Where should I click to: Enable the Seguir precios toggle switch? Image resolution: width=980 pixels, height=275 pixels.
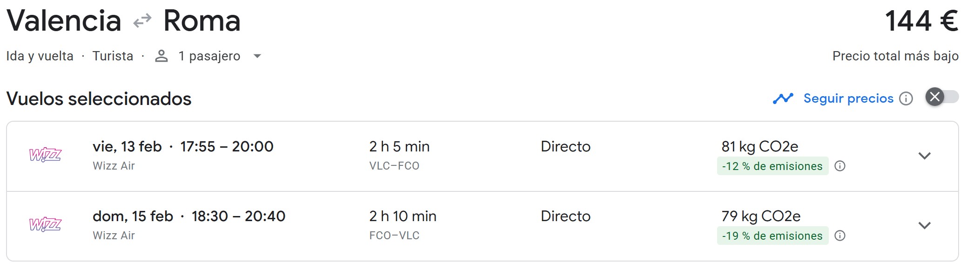pyautogui.click(x=942, y=97)
